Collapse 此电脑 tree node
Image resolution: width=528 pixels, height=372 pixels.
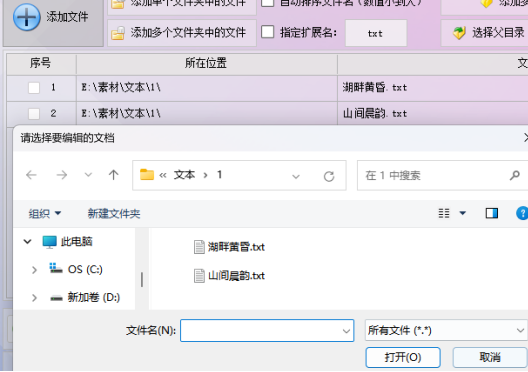tap(27, 241)
